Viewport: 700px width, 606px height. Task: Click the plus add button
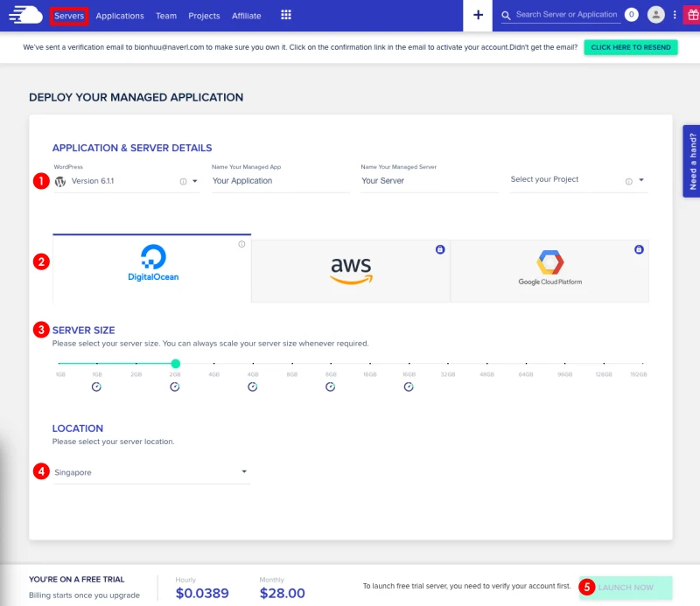[478, 15]
